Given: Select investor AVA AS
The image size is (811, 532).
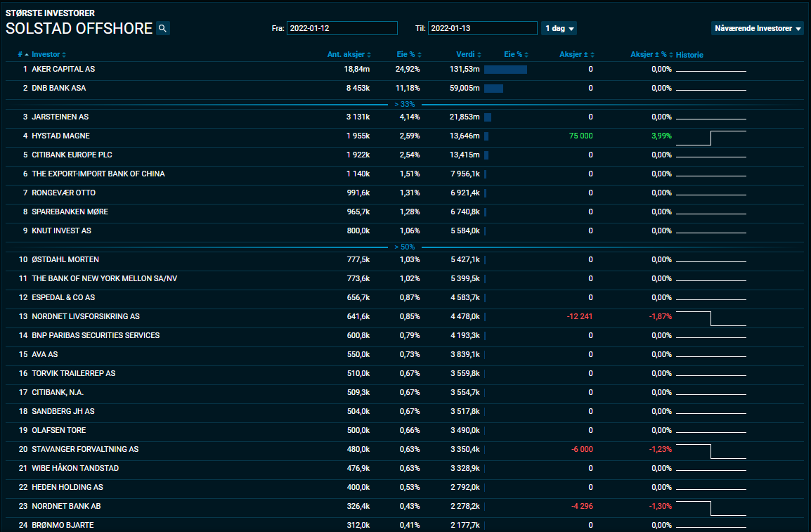Looking at the screenshot, I should [44, 355].
